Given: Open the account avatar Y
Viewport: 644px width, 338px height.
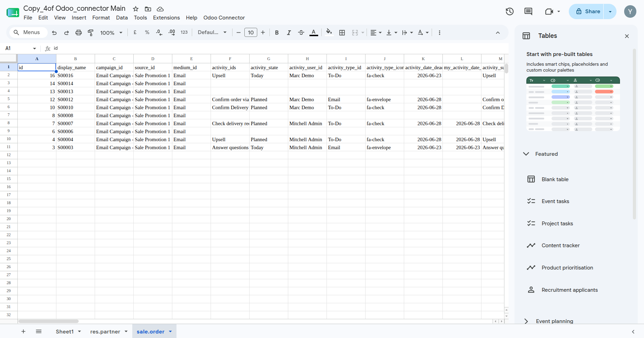Looking at the screenshot, I should (630, 11).
